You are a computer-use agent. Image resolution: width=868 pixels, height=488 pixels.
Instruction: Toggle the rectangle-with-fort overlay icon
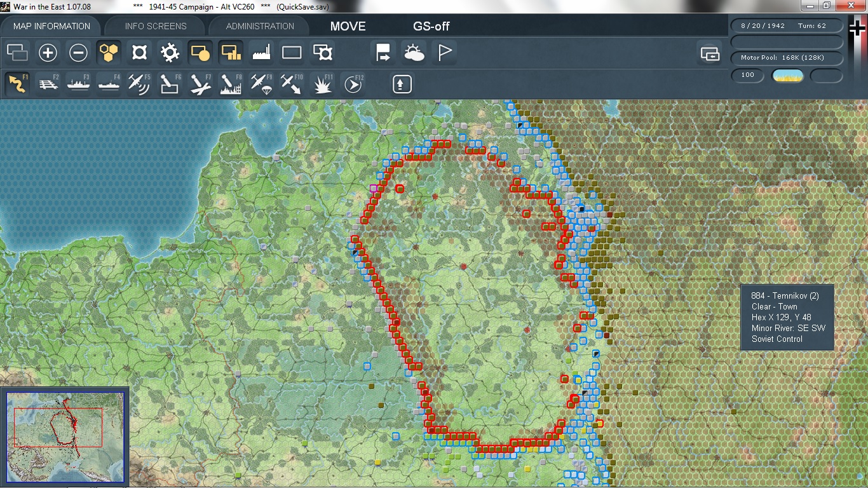pyautogui.click(x=322, y=53)
